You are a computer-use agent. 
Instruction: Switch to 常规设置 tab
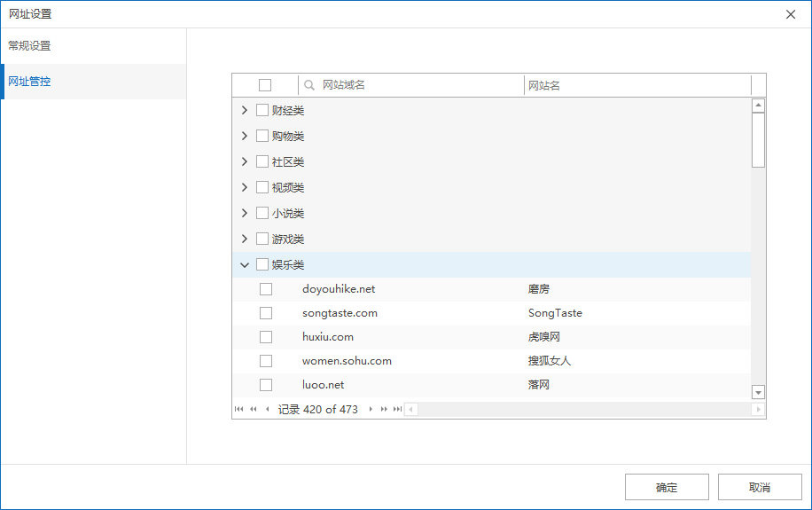click(x=30, y=46)
